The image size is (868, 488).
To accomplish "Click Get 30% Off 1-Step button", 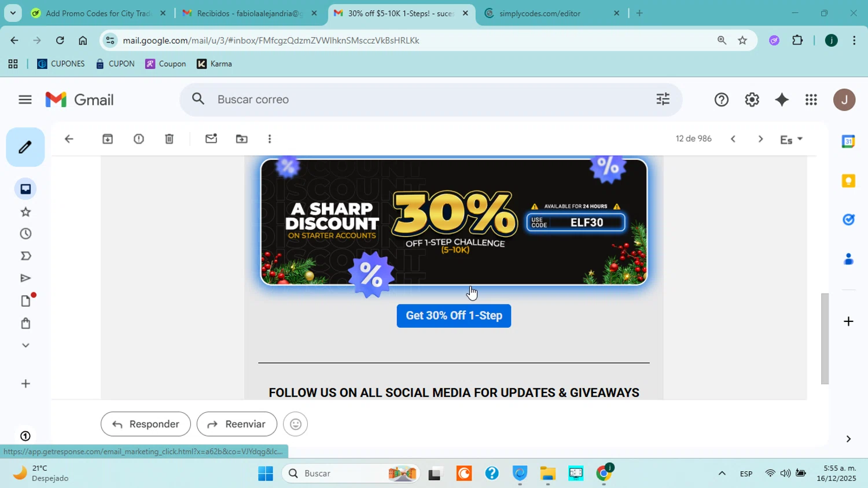I will click(x=454, y=316).
